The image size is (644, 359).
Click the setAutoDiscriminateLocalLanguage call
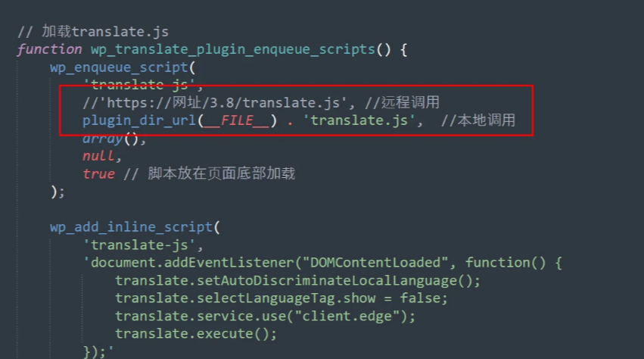[297, 281]
